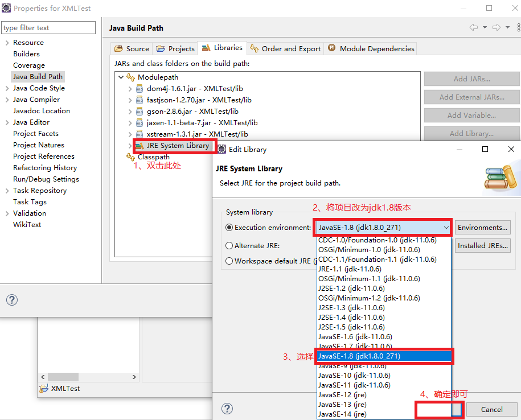The image size is (521, 420).
Task: Click the Modulepath node icon
Action: [x=130, y=77]
